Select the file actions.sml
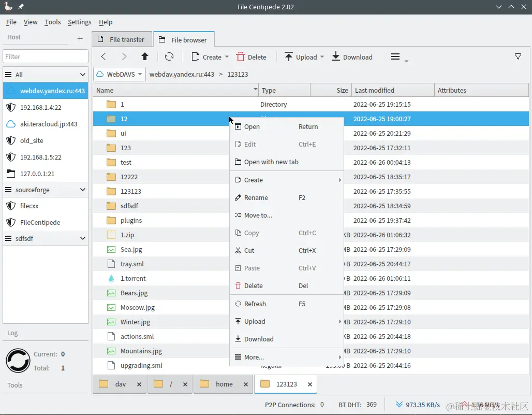 tap(137, 337)
